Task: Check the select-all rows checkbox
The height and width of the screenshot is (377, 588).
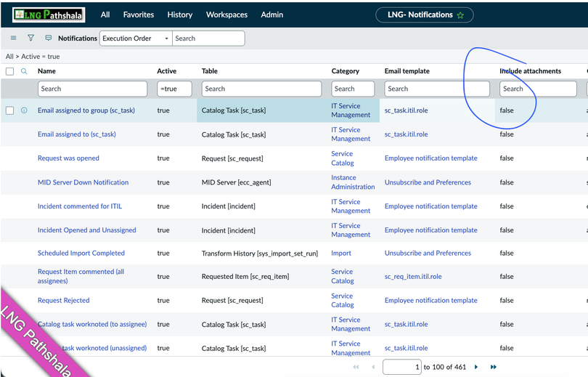Action: pyautogui.click(x=9, y=71)
